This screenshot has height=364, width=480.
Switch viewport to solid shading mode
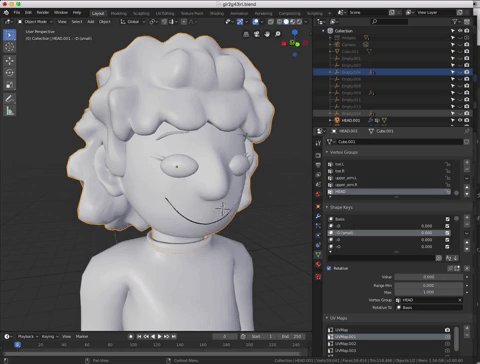point(286,22)
